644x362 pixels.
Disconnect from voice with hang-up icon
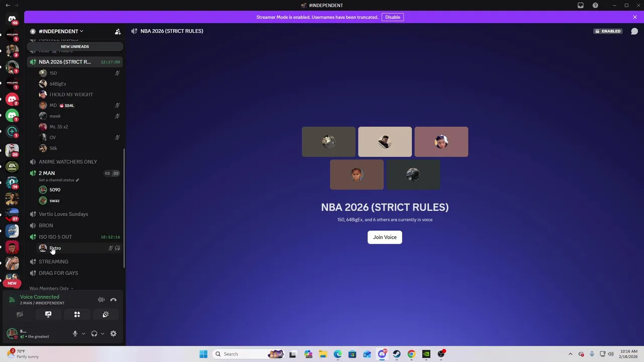click(113, 300)
